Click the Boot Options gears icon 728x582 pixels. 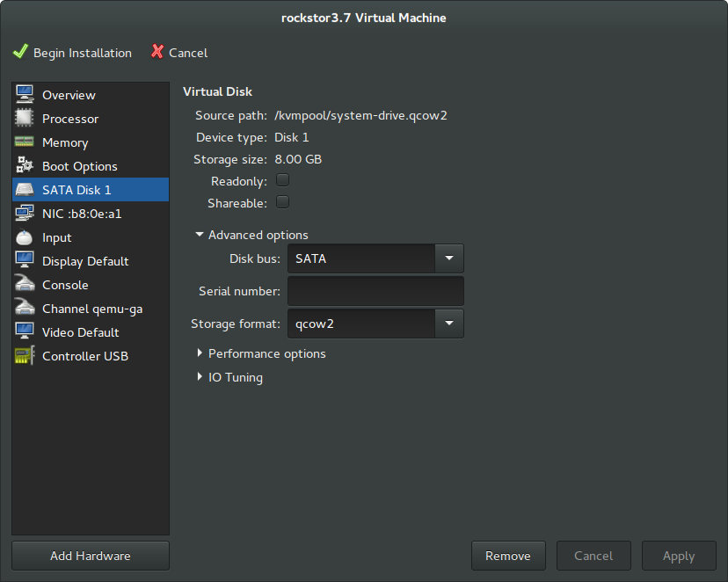click(x=25, y=165)
